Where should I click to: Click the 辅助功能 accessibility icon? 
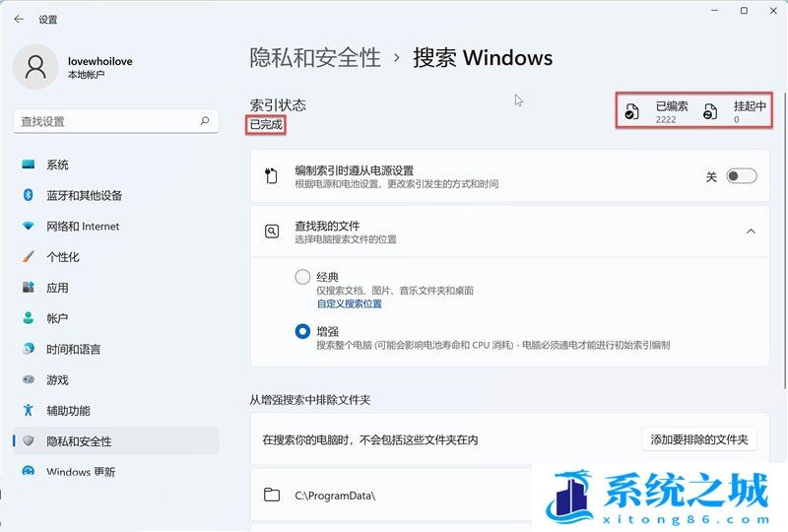point(29,410)
